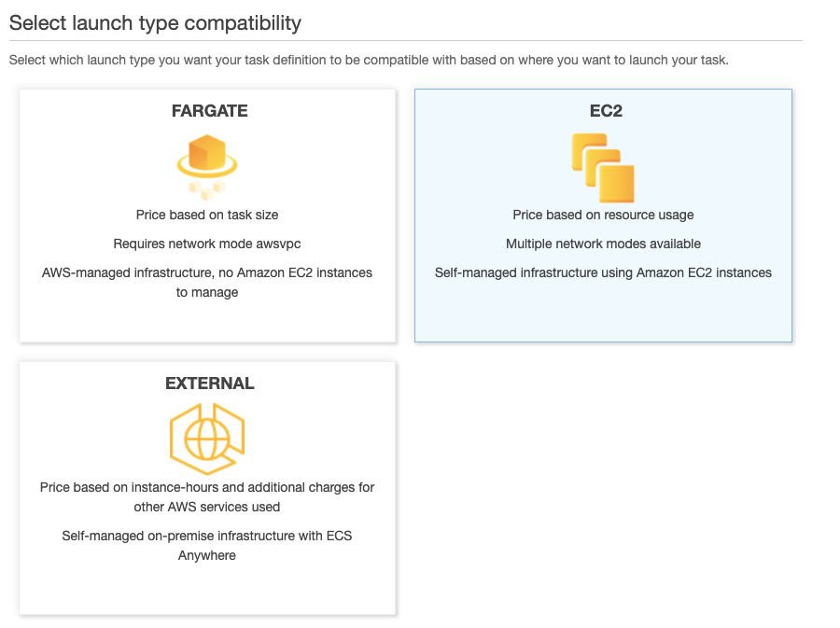The width and height of the screenshot is (840, 628).
Task: Click 'Price based on resource usage' text
Action: [x=603, y=215]
